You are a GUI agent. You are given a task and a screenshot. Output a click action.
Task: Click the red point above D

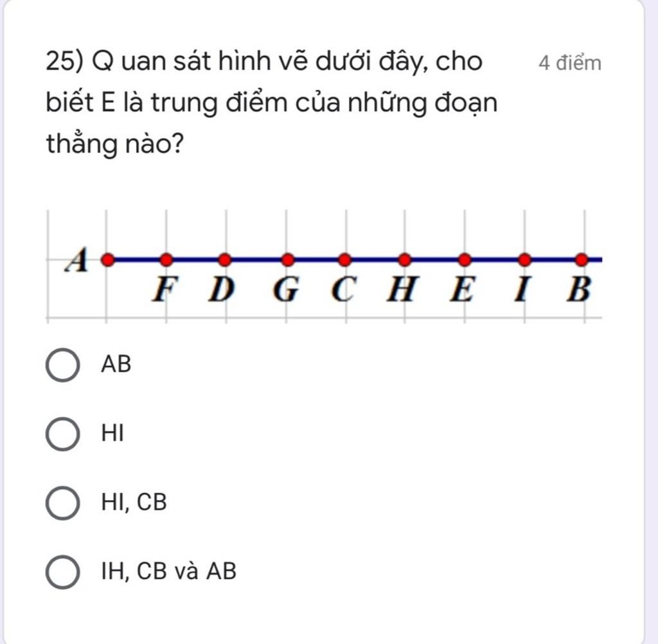225,260
